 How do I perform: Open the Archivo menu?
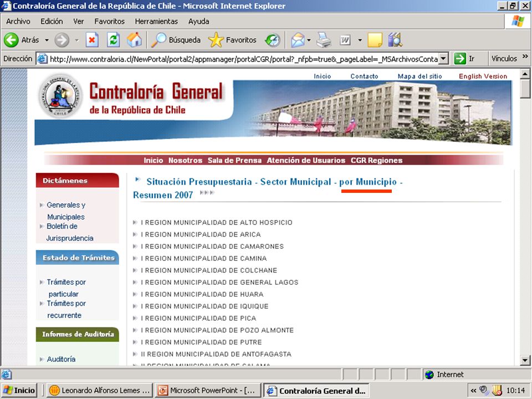18,22
